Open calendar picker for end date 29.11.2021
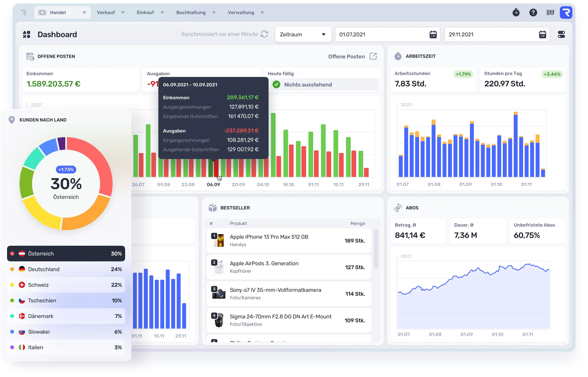This screenshot has height=377, width=588. pyautogui.click(x=542, y=35)
